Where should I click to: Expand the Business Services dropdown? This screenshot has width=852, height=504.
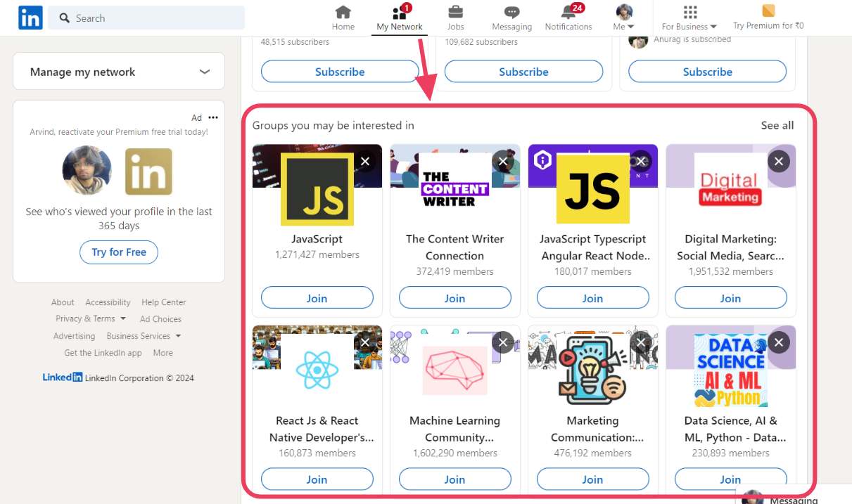tap(144, 336)
